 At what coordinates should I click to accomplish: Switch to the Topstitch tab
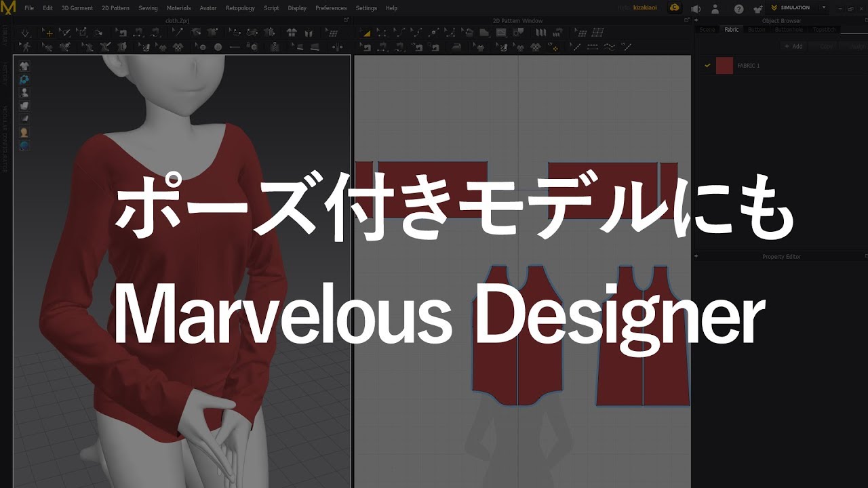click(825, 30)
